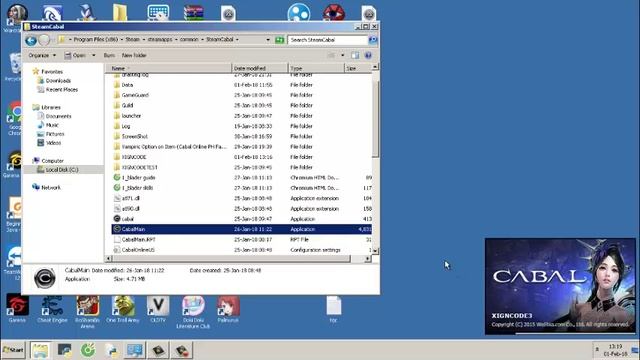Select the yellow folder icon on the desktop

(120, 12)
